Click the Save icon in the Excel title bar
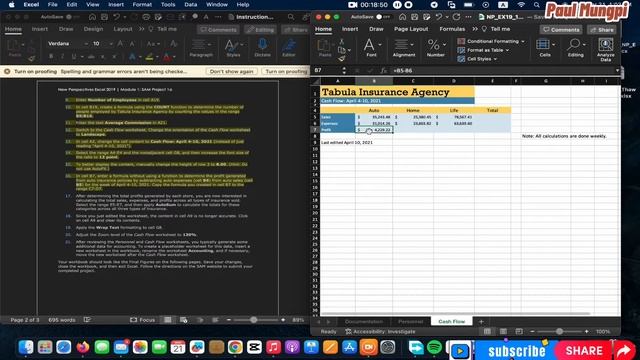This screenshot has width=640, height=360. coord(415,17)
